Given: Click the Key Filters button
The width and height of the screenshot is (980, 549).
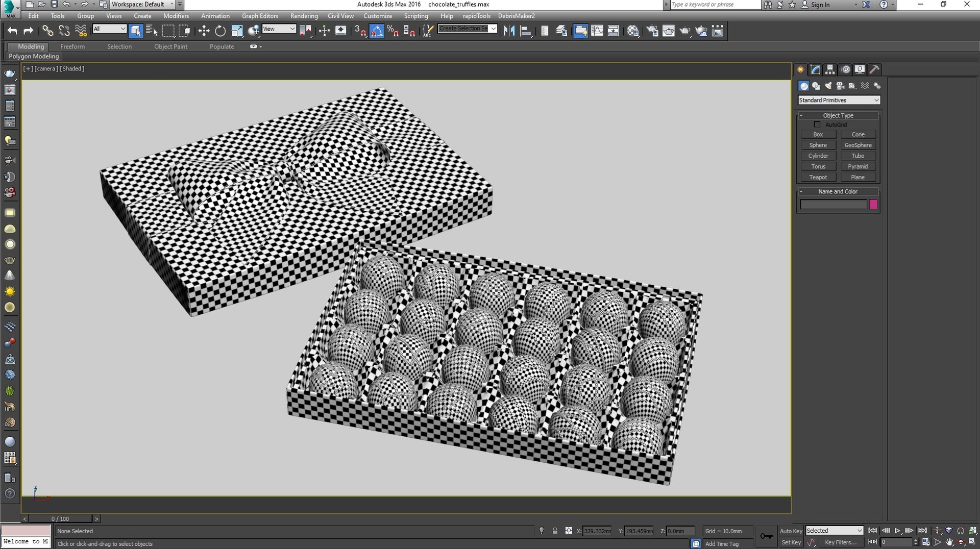Looking at the screenshot, I should click(841, 542).
